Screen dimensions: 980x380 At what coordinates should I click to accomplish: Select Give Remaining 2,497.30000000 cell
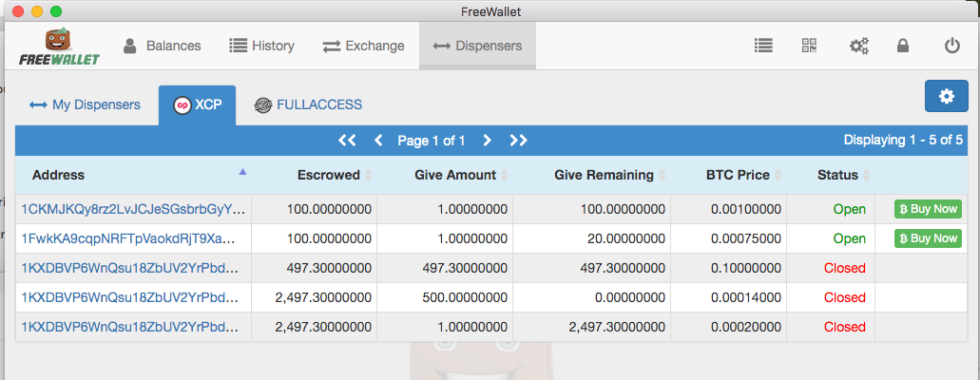[x=592, y=327]
